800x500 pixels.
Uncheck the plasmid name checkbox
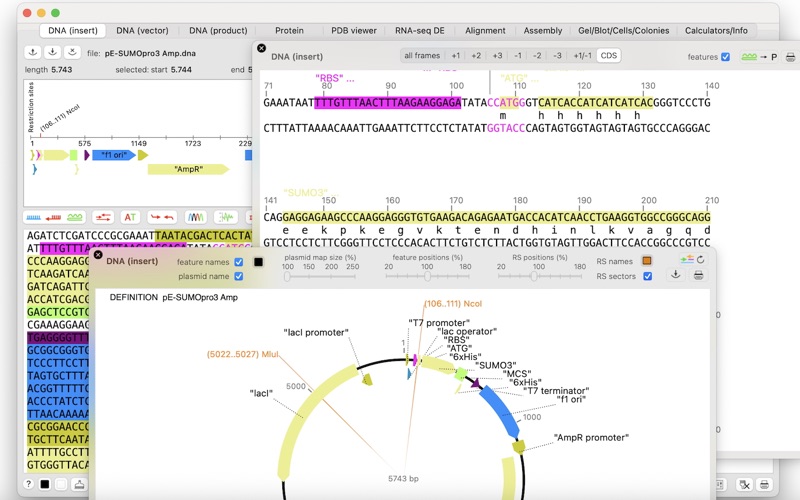click(x=238, y=276)
